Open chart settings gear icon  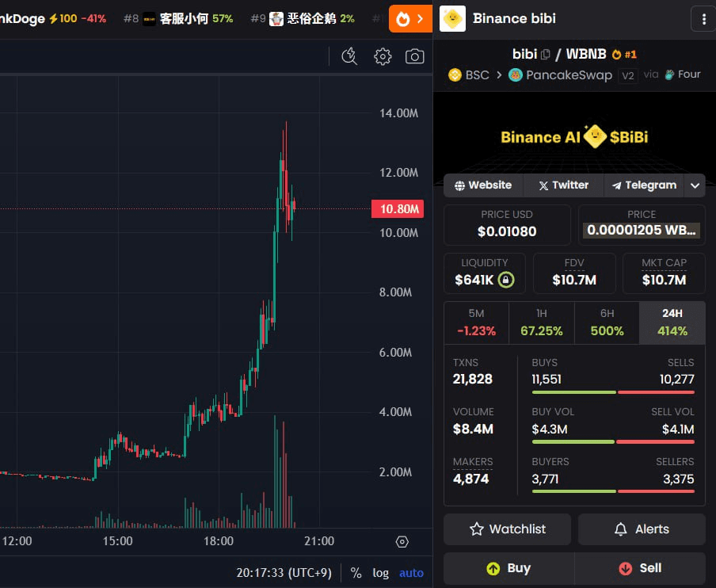coord(383,56)
